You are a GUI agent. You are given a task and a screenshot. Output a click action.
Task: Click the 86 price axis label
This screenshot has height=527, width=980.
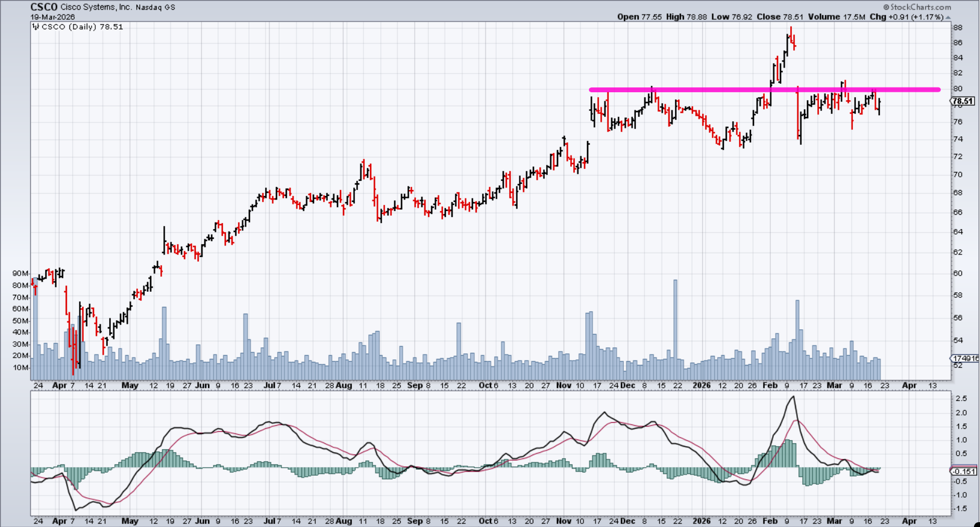pos(958,43)
